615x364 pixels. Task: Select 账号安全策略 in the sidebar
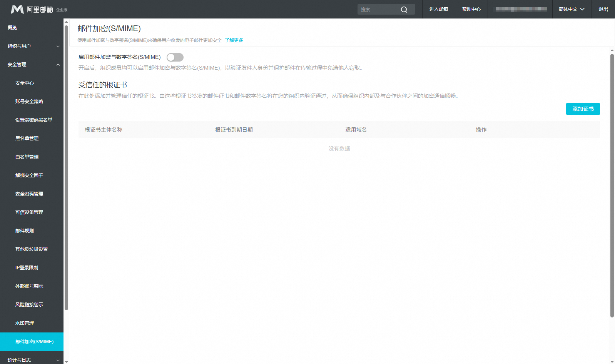[29, 102]
